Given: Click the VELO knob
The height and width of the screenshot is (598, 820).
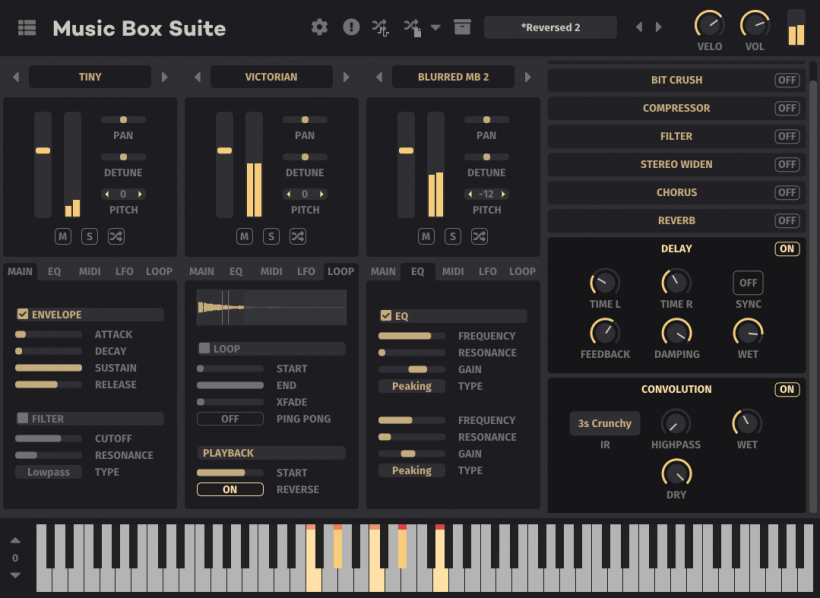Looking at the screenshot, I should [x=709, y=24].
